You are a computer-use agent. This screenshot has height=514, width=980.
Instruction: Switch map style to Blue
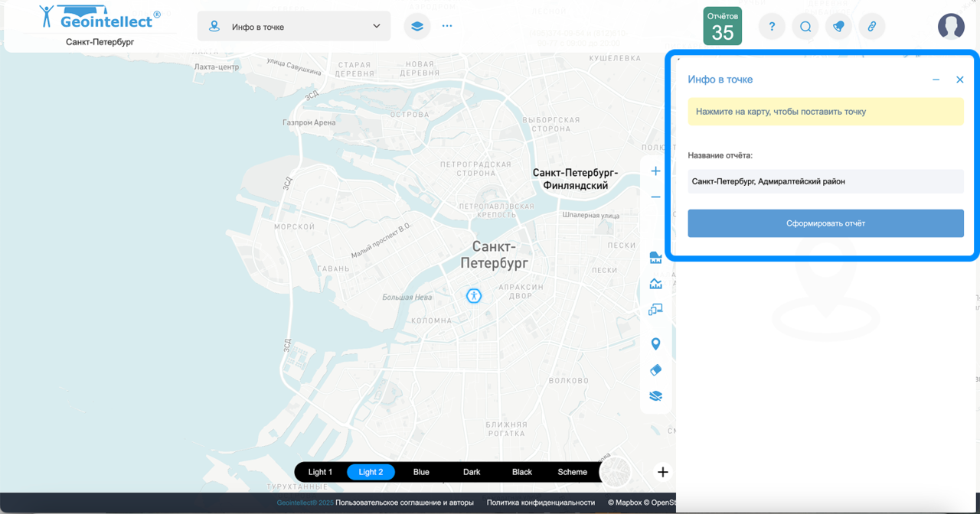point(421,472)
